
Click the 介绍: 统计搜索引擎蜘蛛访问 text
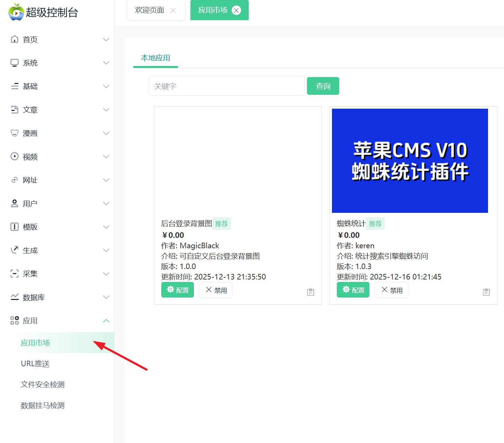(383, 256)
